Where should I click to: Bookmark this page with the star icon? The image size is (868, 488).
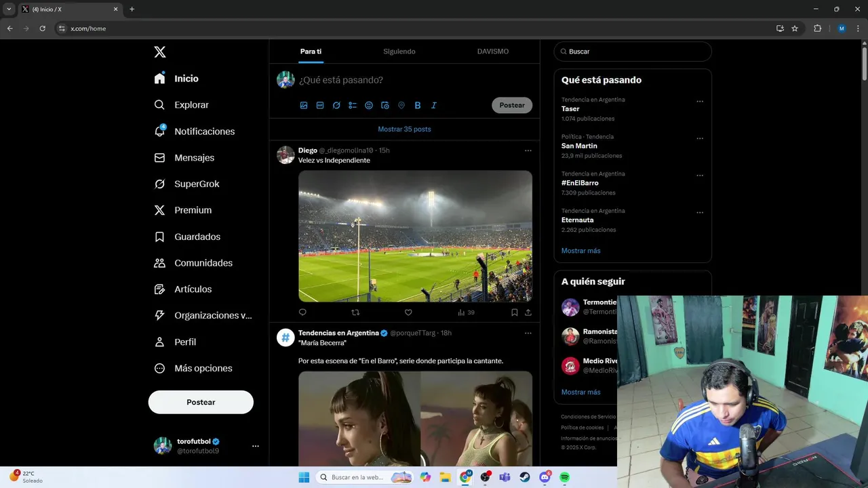click(x=795, y=28)
